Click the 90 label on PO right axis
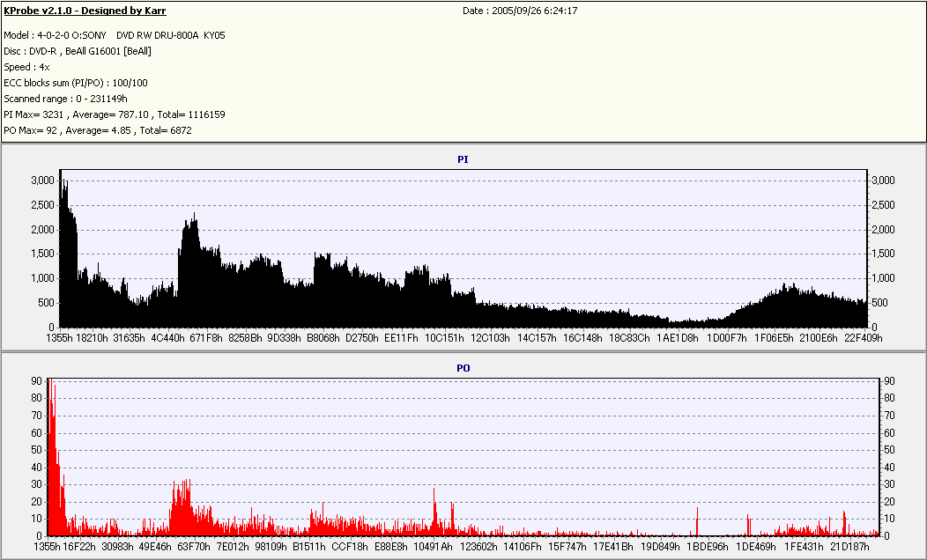 point(889,381)
